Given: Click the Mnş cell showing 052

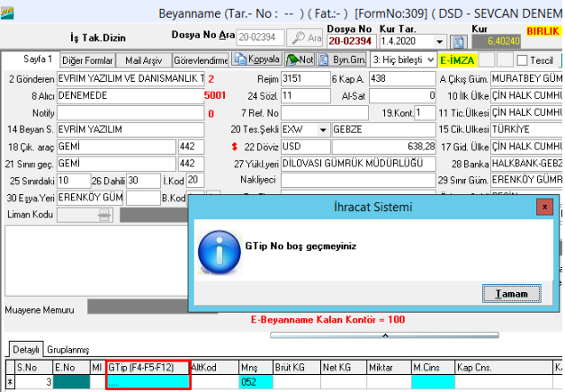Looking at the screenshot, I should click(x=256, y=382).
